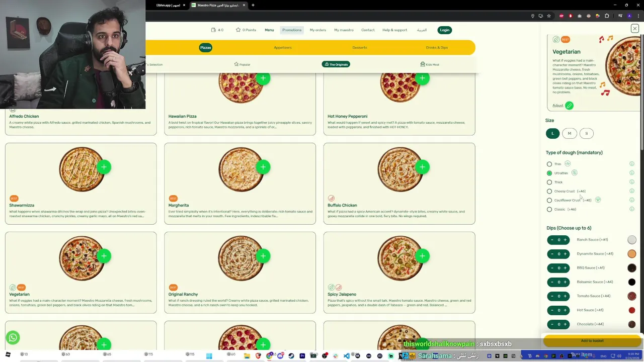Decrease Balsamic Sauce quantity
Viewport: 644px width, 362px height.
click(x=552, y=282)
